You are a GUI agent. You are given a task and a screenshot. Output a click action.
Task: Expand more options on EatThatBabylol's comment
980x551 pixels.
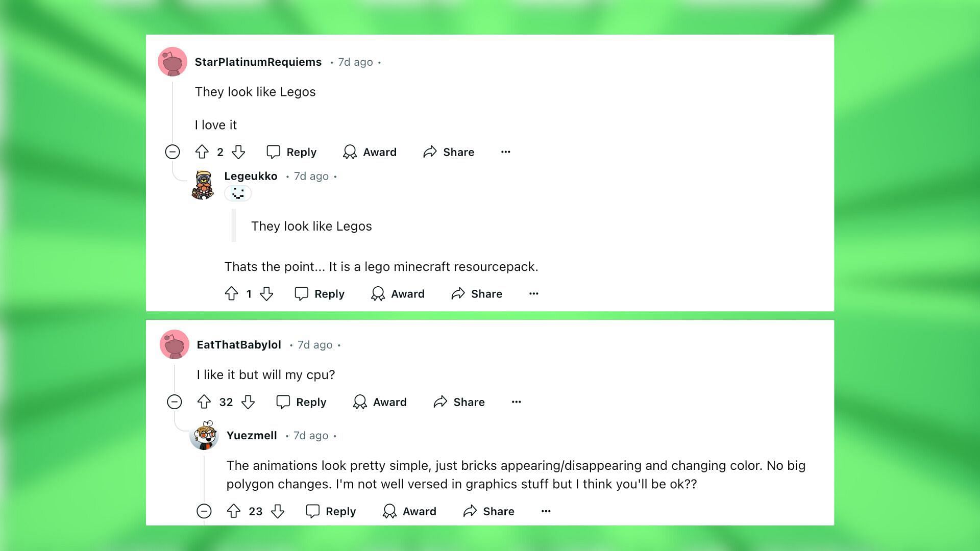tap(516, 402)
